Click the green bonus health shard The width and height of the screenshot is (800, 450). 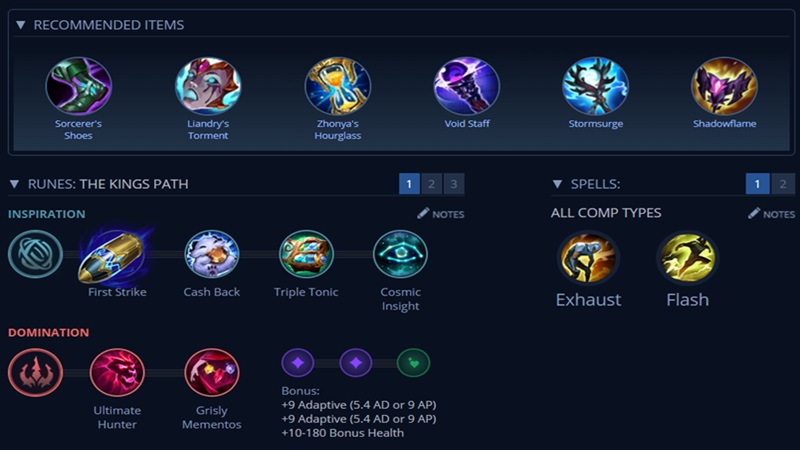(413, 363)
